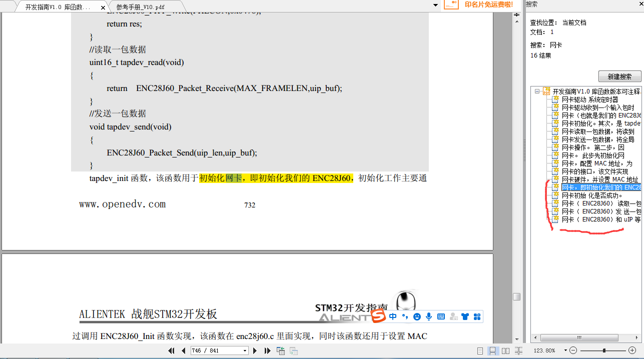Select the root result 开发指南V1.0 库函数版本

596,91
